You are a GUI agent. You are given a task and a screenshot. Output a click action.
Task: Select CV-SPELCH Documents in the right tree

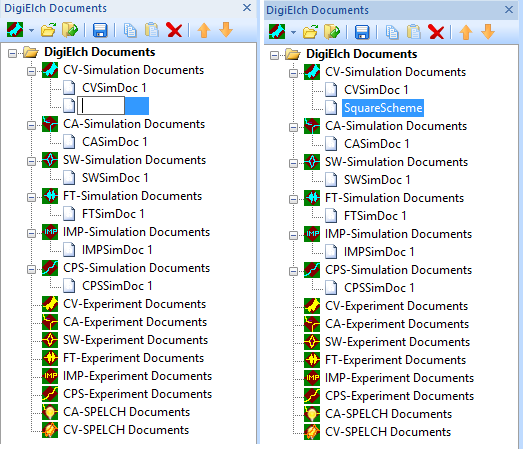coord(388,432)
